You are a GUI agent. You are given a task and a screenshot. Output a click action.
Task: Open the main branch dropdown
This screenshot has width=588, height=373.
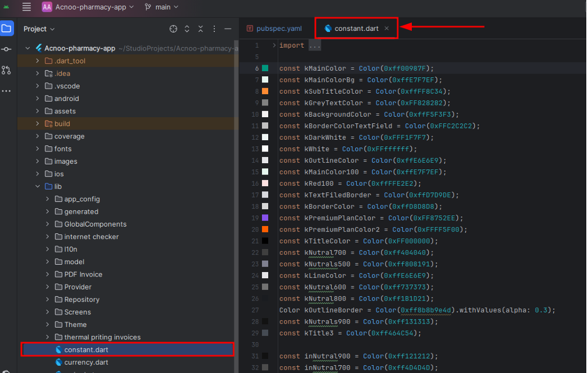pyautogui.click(x=162, y=7)
